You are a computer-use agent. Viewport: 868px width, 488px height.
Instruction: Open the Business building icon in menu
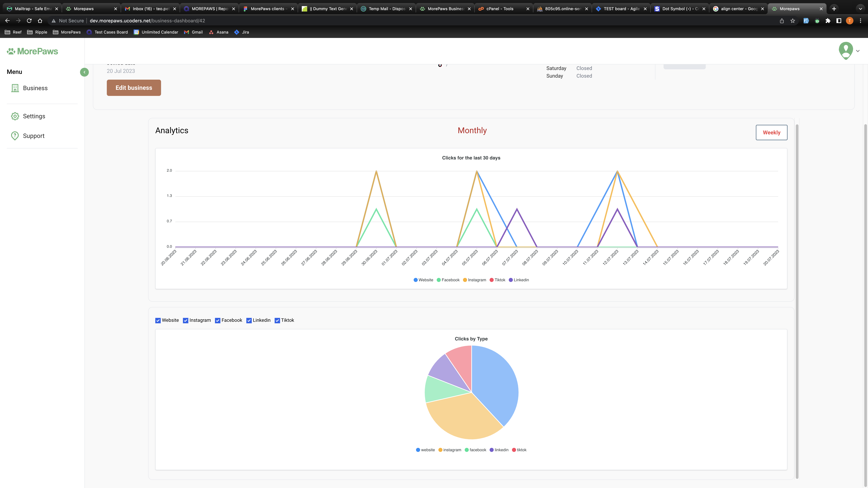(x=15, y=88)
